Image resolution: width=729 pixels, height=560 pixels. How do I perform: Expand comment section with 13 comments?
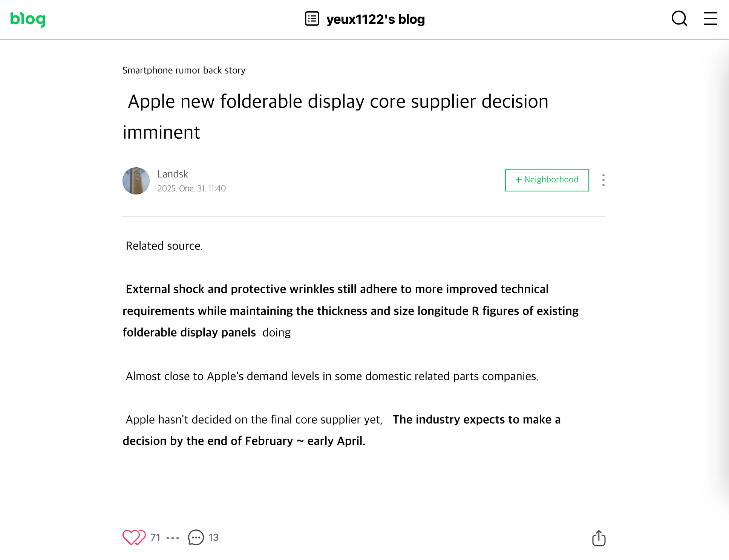(202, 537)
